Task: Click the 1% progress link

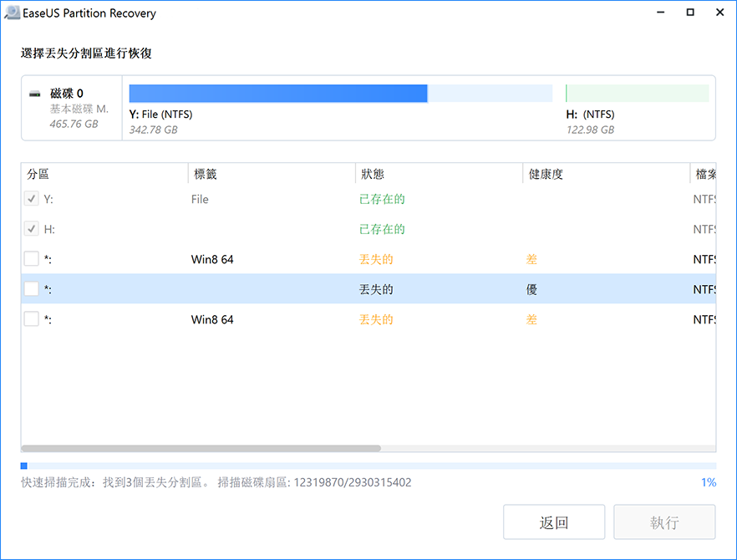Action: coord(709,481)
